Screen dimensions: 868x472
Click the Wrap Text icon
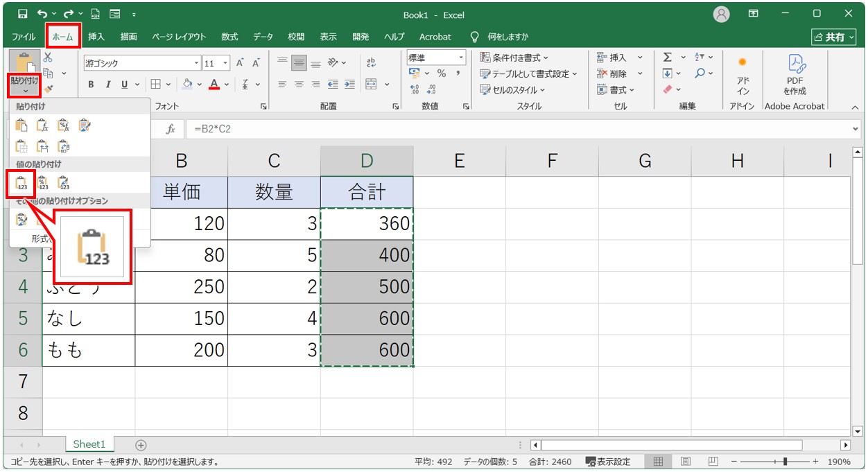[x=371, y=63]
